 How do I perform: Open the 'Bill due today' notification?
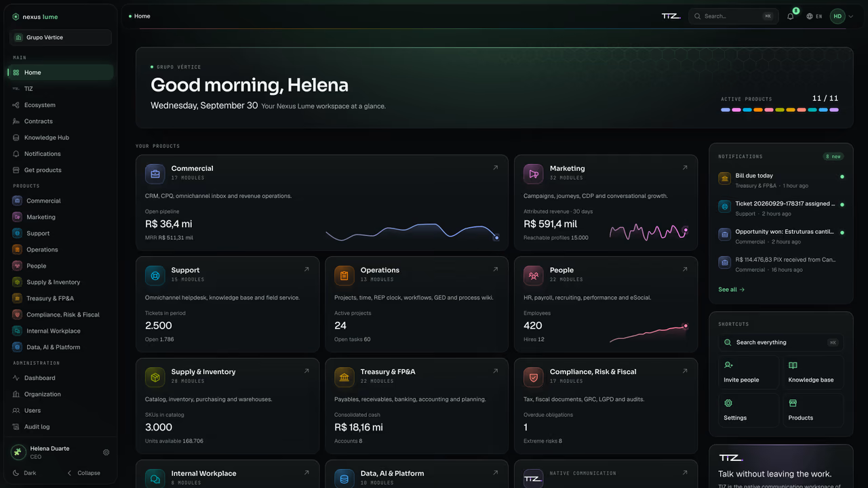pos(781,180)
